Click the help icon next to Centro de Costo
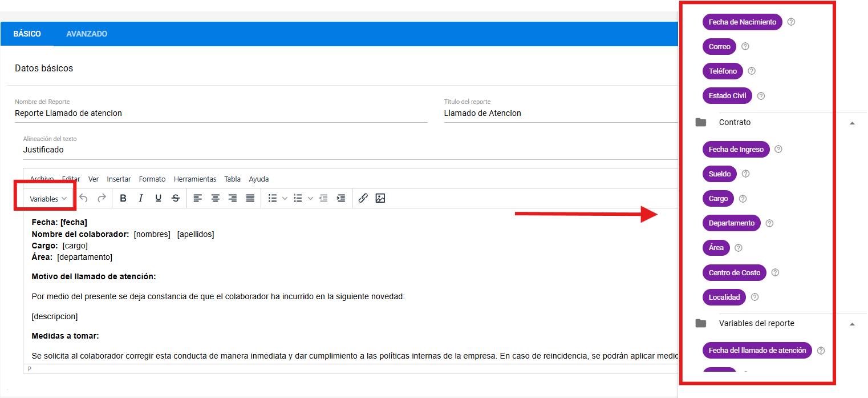The width and height of the screenshot is (868, 398). coord(775,273)
